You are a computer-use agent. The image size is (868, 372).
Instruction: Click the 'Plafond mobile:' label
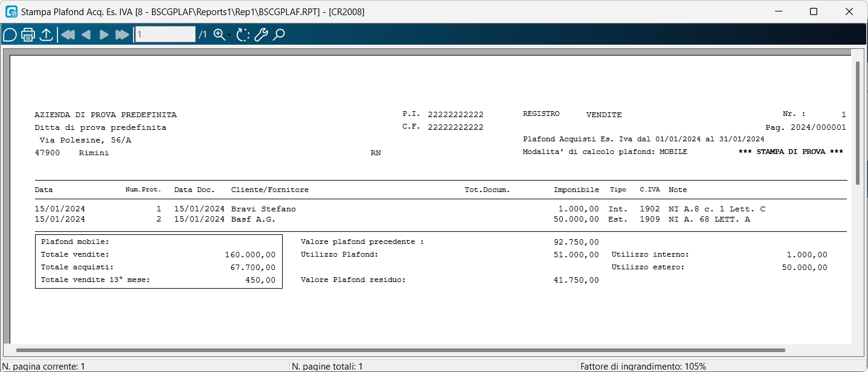point(75,242)
